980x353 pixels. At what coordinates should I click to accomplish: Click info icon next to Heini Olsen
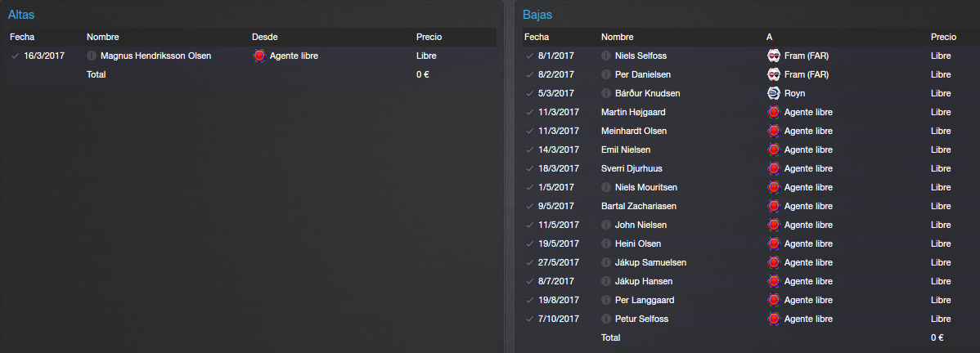(605, 244)
